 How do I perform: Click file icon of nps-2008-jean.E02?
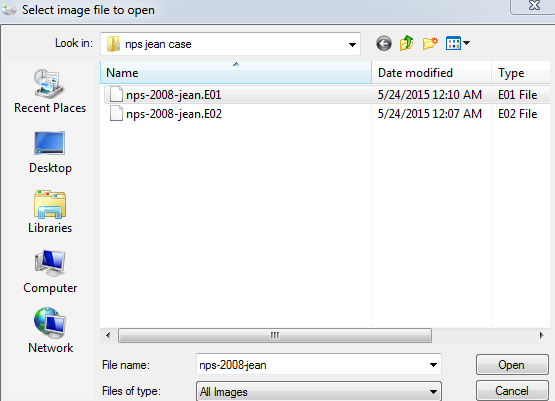116,114
